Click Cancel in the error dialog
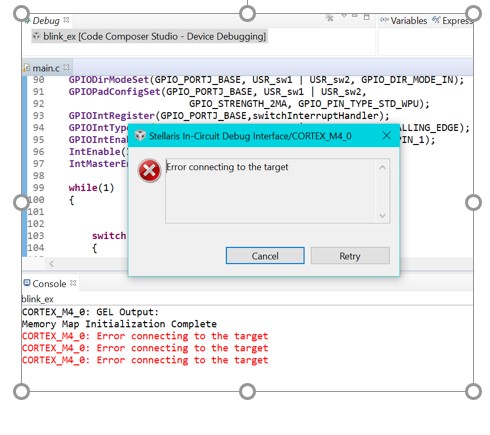 265,256
